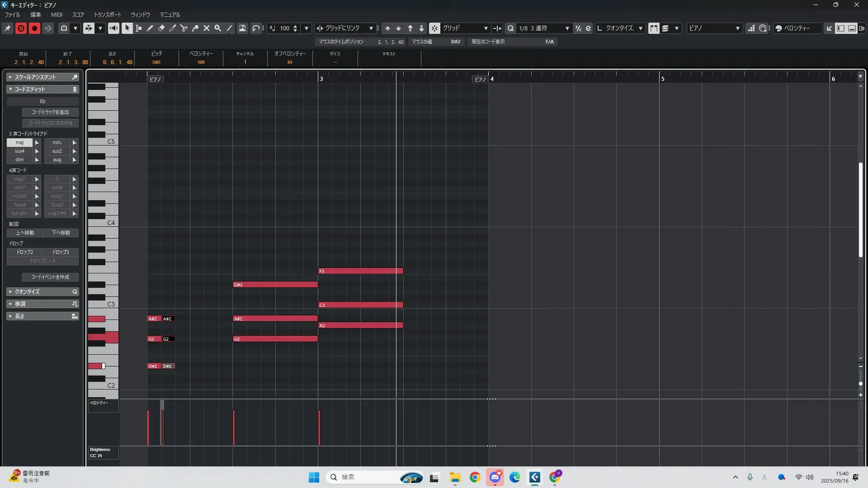Screen dimensions: 868x488
Task: Open the MIDI menu
Action: 57,14
